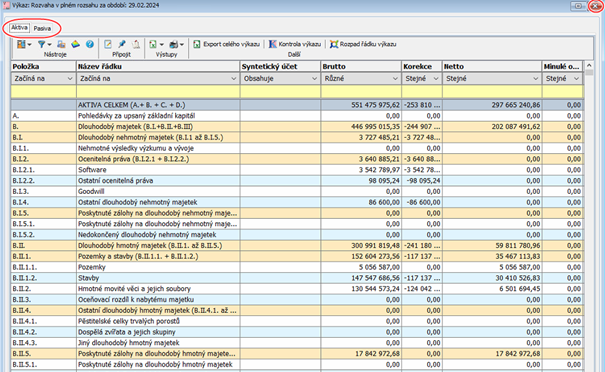Image resolution: width=605 pixels, height=372 pixels.
Task: Sort by Název řádku column header
Action: [x=158, y=66]
